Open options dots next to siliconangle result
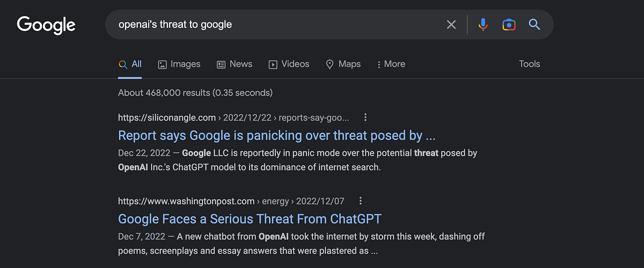The width and height of the screenshot is (644, 268). 365,117
